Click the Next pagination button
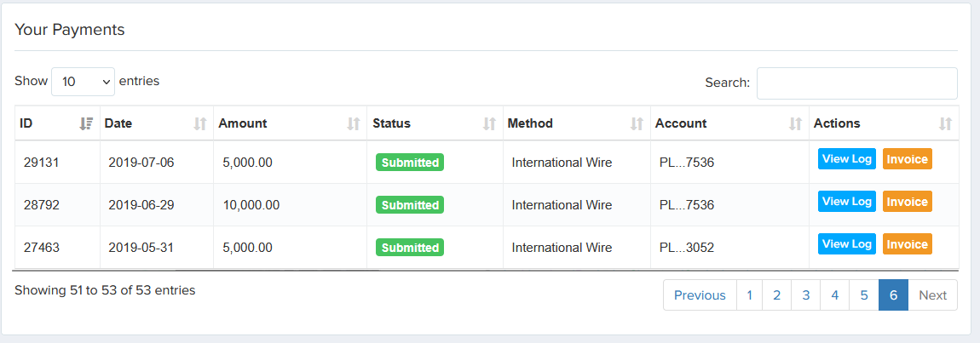Viewport: 980px width, 343px height. tap(932, 295)
